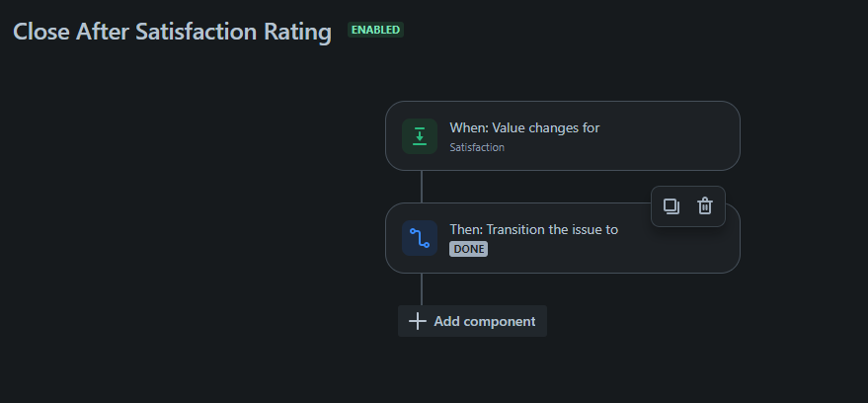Click the floating toolbar between copy and trash
The image size is (868, 403).
(688, 206)
